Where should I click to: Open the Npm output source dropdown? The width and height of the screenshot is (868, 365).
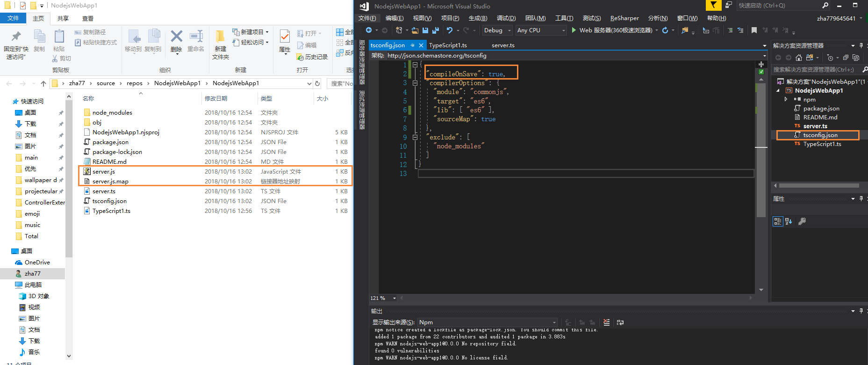[488, 322]
